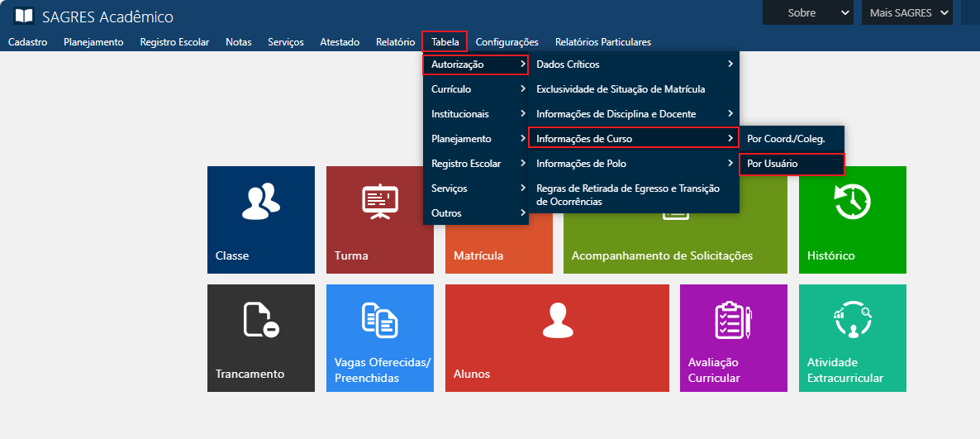This screenshot has height=439, width=980.
Task: Click the Alunos person silhouette icon
Action: [x=557, y=320]
